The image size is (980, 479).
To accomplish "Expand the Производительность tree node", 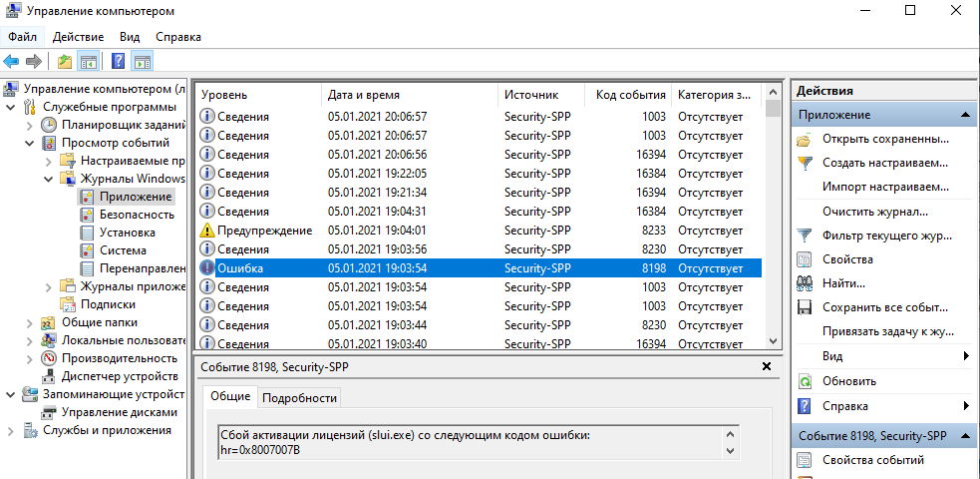I will [29, 359].
